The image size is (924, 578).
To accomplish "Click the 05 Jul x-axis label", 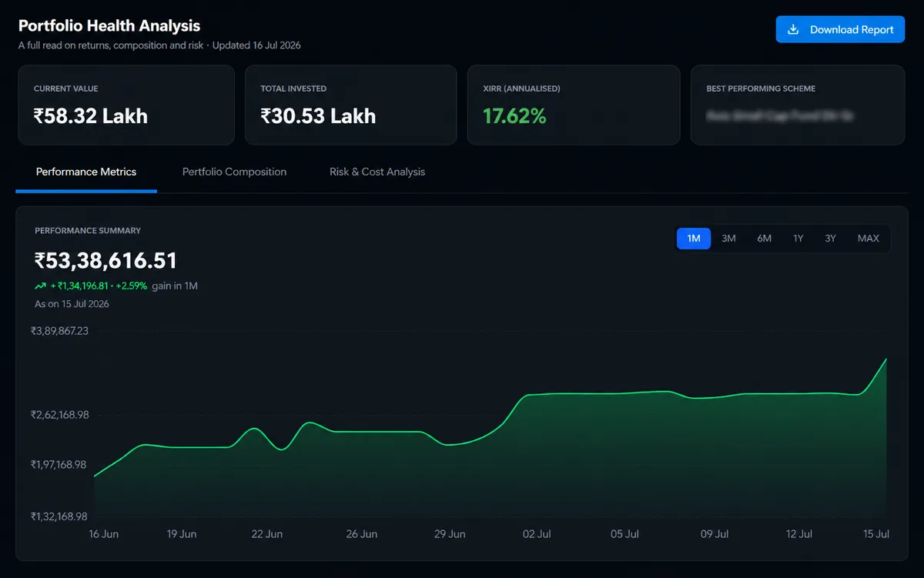I will click(625, 534).
